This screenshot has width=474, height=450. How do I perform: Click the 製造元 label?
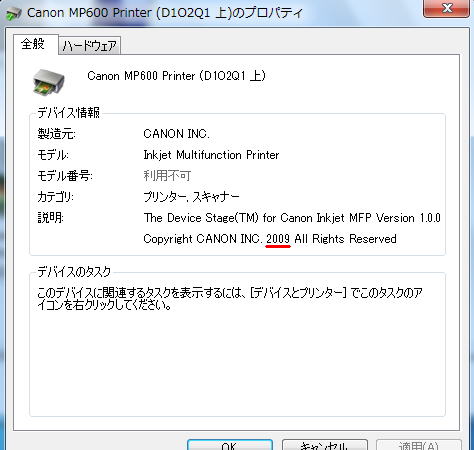(57, 134)
